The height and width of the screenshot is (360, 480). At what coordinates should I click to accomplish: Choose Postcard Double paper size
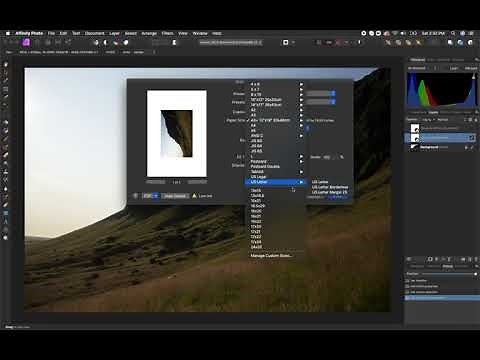coord(275,167)
